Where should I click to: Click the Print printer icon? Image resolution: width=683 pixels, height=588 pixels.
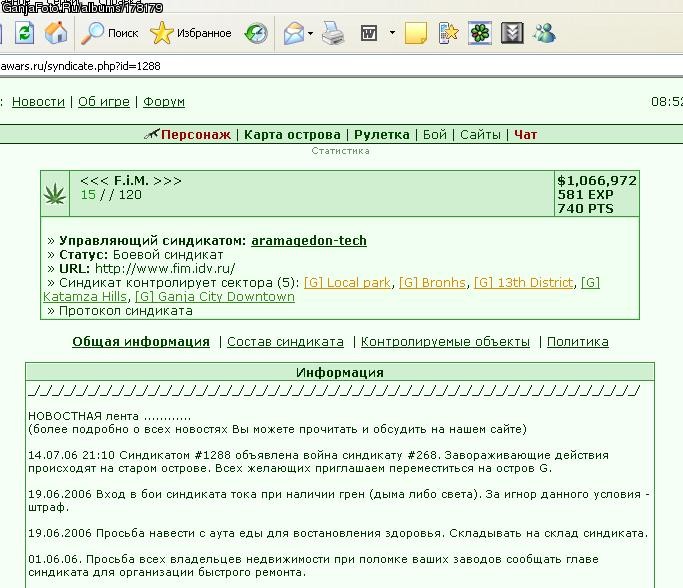point(333,34)
